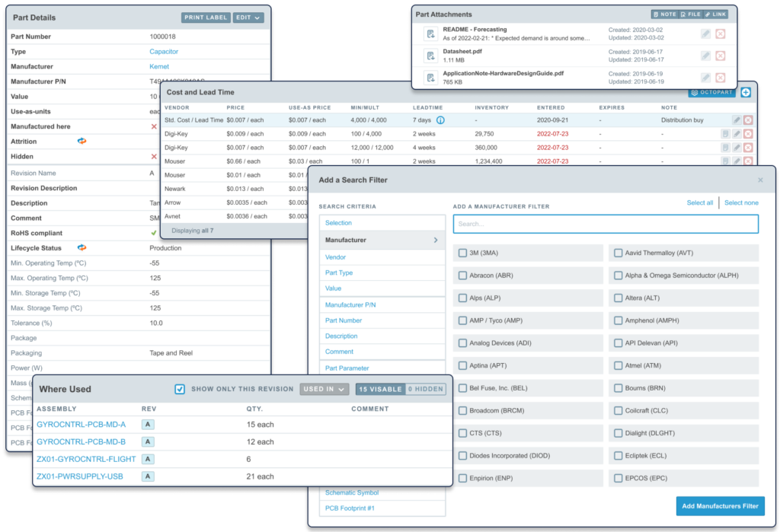Edit the ApplicationNote-HardwareDesignGuide.pdf attachment
The height and width of the screenshot is (532, 780).
coord(705,78)
